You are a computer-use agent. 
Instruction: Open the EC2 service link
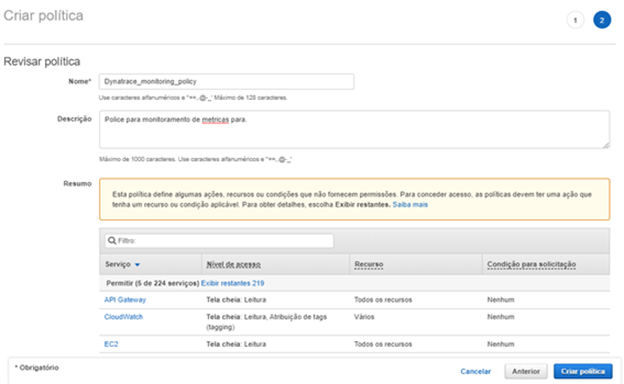[x=111, y=344]
